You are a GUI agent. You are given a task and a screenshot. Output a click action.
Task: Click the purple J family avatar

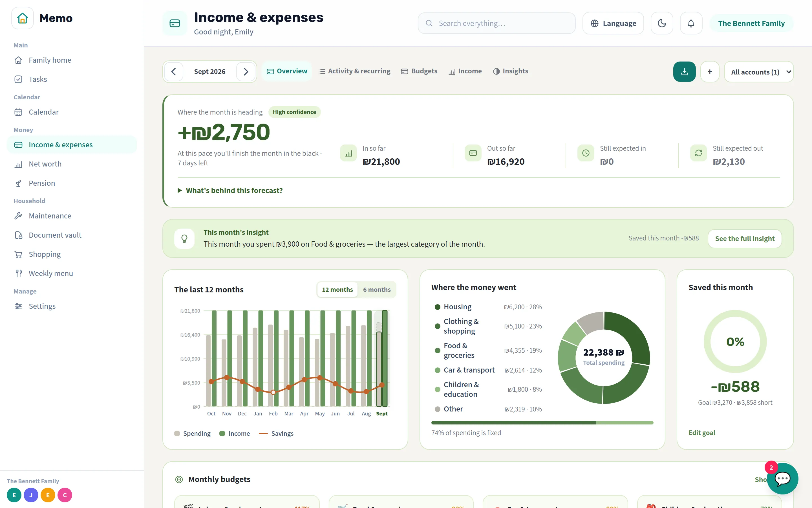pyautogui.click(x=31, y=495)
